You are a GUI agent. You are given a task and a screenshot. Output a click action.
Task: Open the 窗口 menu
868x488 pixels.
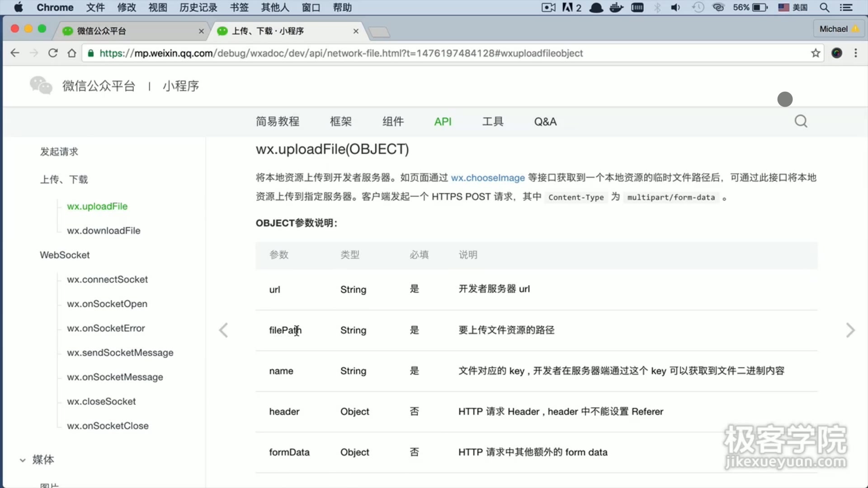pos(311,7)
